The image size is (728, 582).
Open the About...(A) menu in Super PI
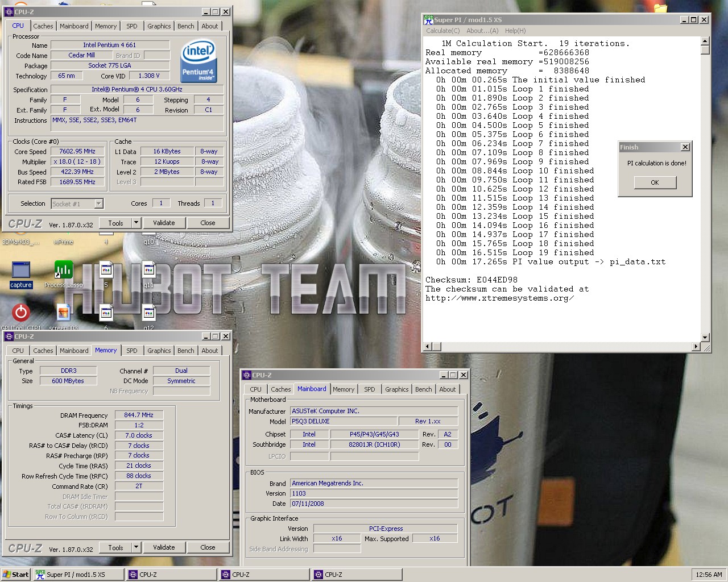482,31
